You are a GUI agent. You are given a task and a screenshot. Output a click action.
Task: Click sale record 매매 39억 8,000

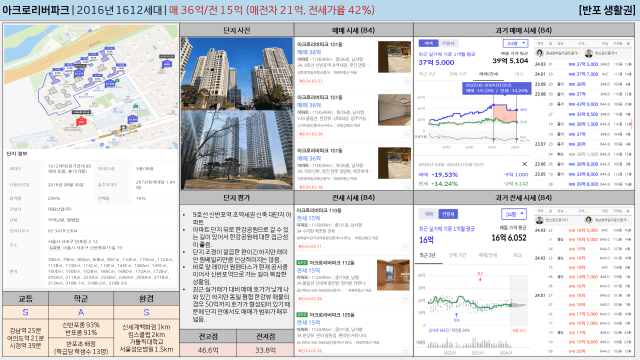[x=583, y=184]
